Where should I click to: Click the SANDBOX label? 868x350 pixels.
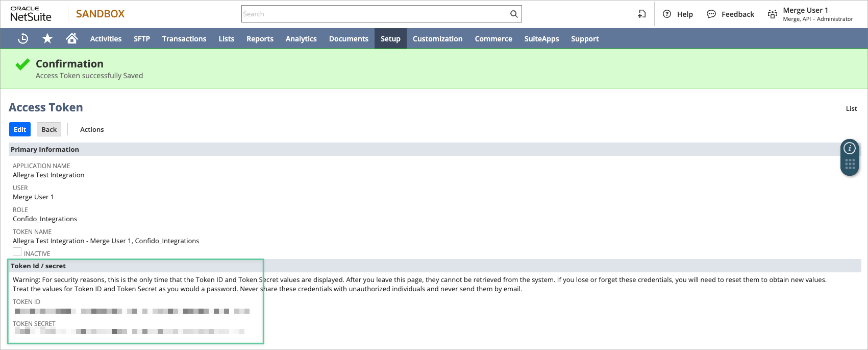pos(101,14)
